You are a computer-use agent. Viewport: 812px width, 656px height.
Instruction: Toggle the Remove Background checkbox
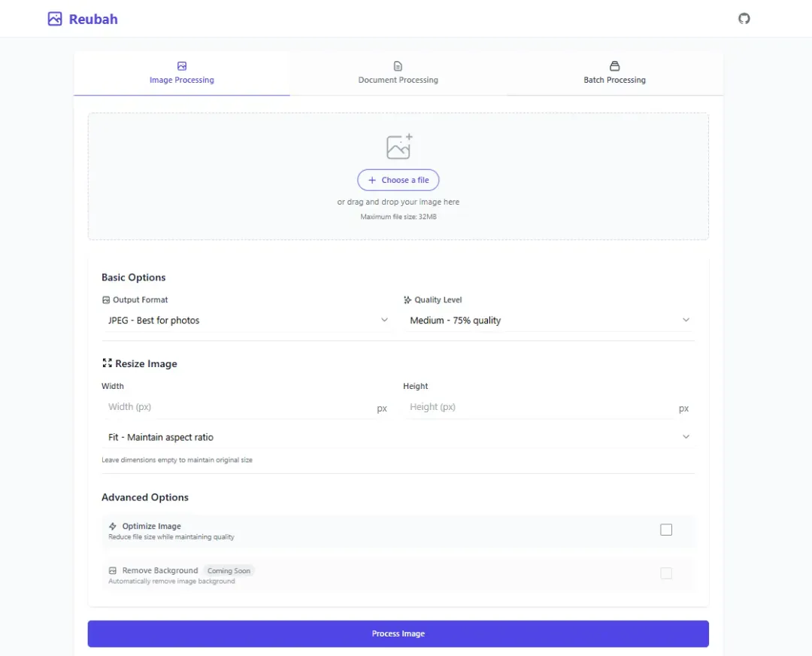666,573
